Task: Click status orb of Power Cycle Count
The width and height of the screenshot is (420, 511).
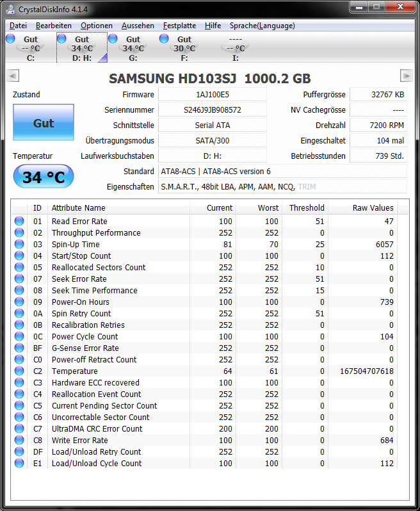Action: click(19, 336)
